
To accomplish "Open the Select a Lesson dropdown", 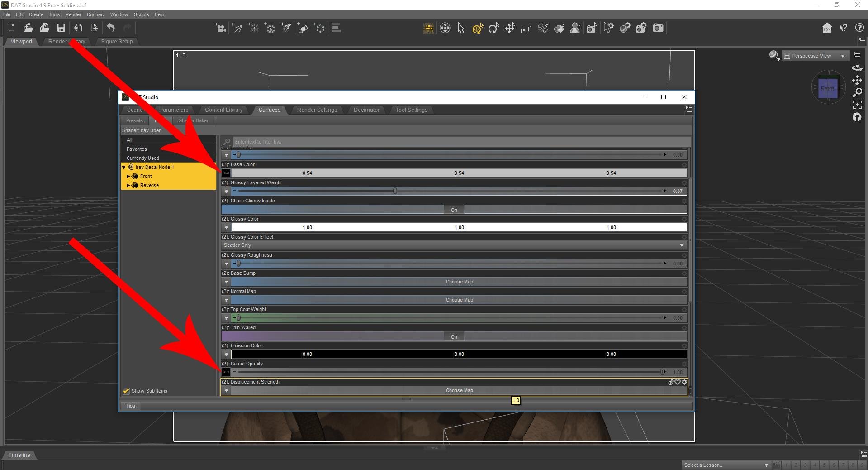I will point(726,465).
